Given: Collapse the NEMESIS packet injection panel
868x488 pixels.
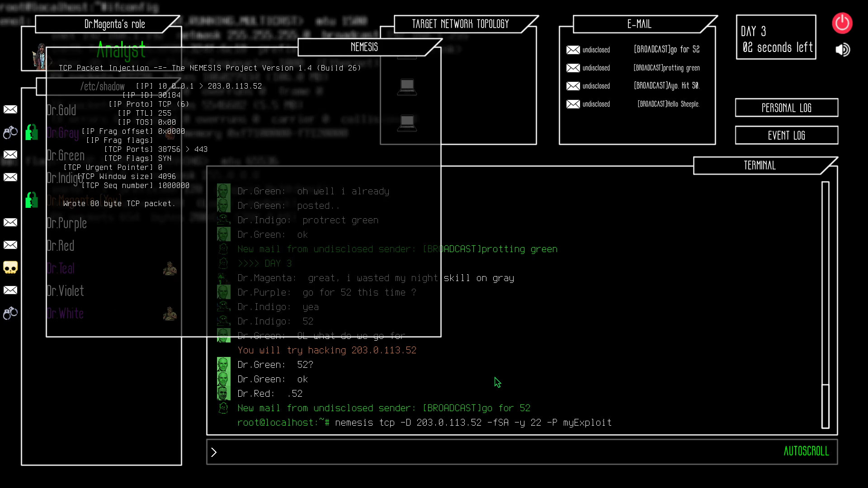Looking at the screenshot, I should 364,47.
